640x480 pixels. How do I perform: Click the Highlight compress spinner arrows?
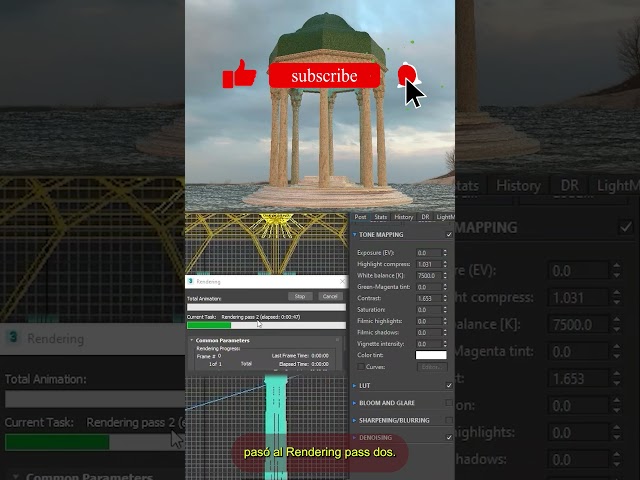tap(445, 264)
